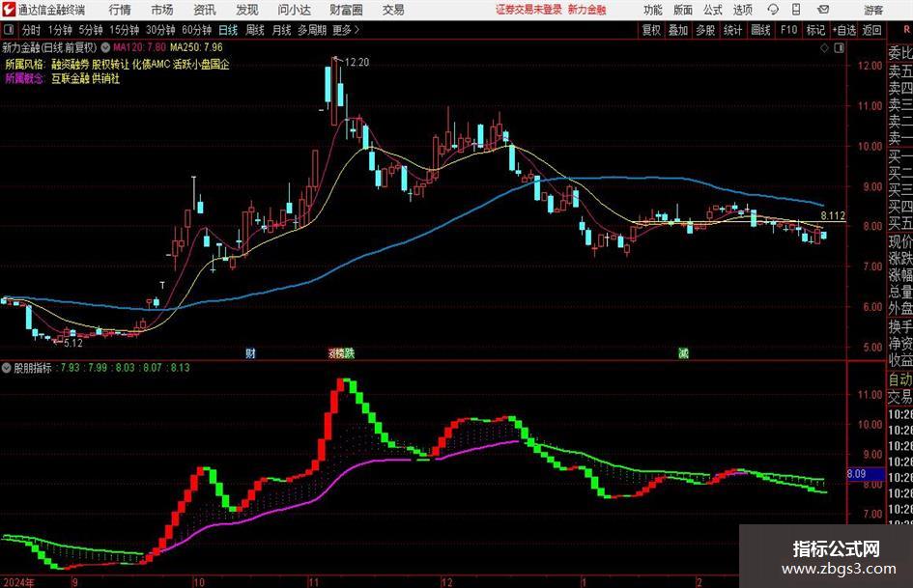Select the 日线 daily period
The width and height of the screenshot is (913, 588).
pos(228,30)
